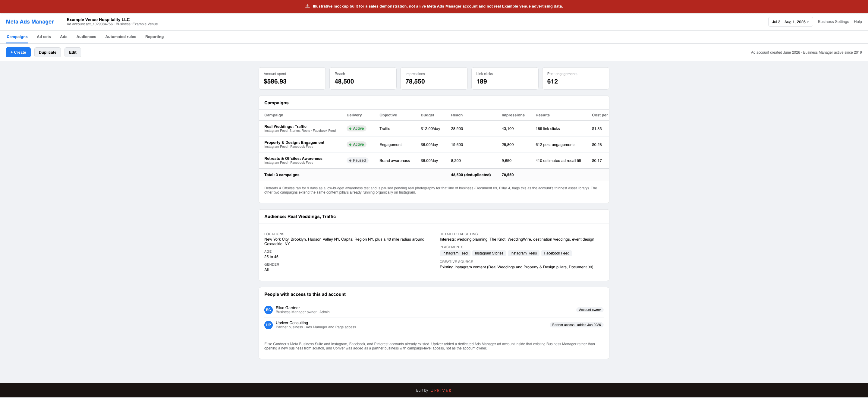Click the Duplicate button
868x398 pixels.
click(x=48, y=52)
